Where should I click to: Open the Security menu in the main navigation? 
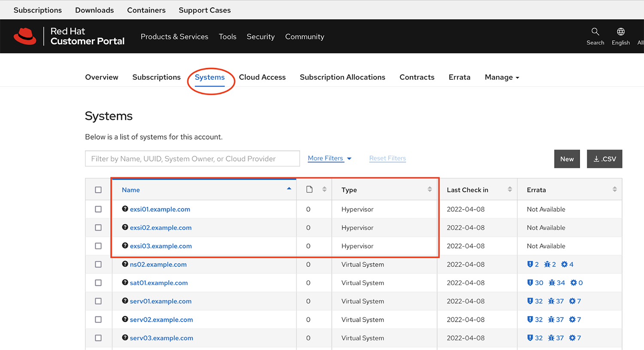(x=261, y=37)
